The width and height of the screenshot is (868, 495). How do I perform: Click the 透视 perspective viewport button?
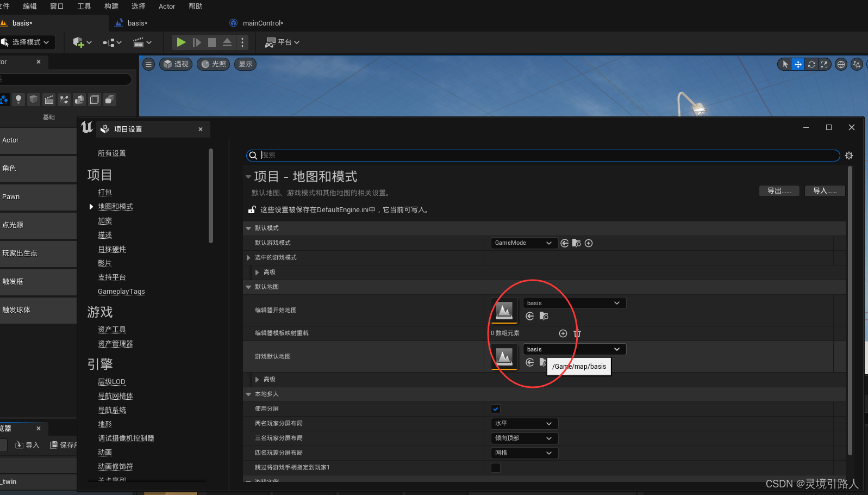click(176, 64)
